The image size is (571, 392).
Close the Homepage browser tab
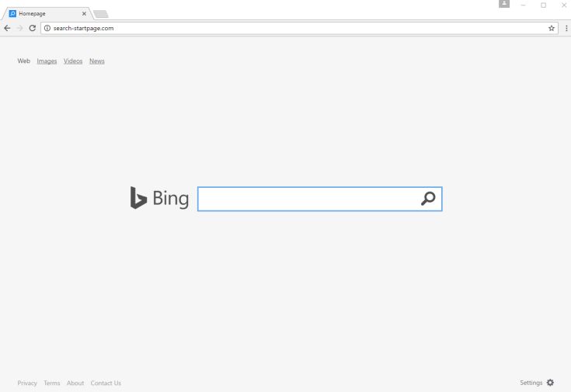[84, 13]
